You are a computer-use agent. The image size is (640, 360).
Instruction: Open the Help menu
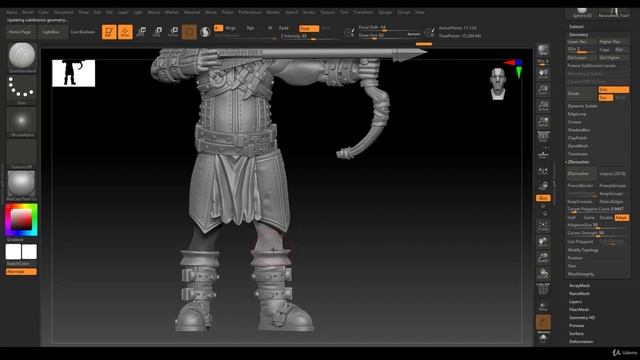[x=419, y=12]
